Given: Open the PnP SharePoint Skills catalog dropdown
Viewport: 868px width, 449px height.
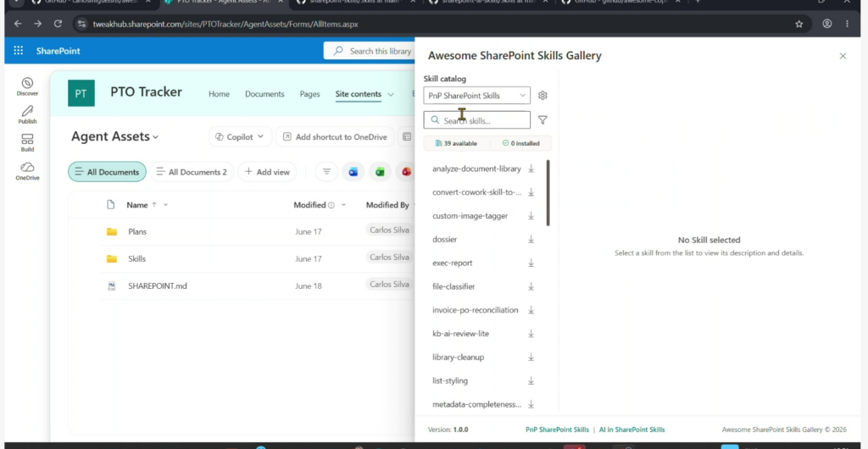Looking at the screenshot, I should pos(476,95).
